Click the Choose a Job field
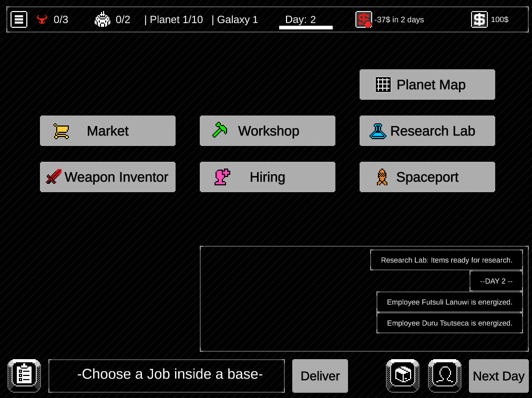Viewport: 532px width, 398px height. (167, 375)
